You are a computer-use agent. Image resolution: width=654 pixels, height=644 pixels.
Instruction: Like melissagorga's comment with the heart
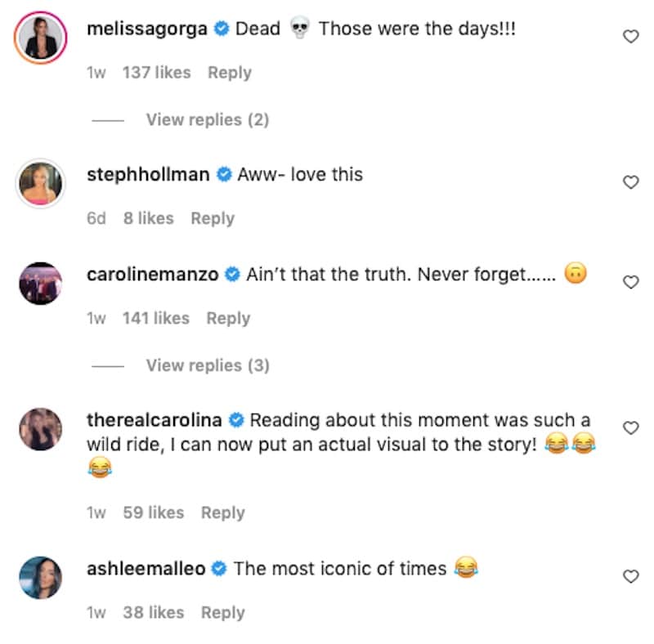pos(630,36)
